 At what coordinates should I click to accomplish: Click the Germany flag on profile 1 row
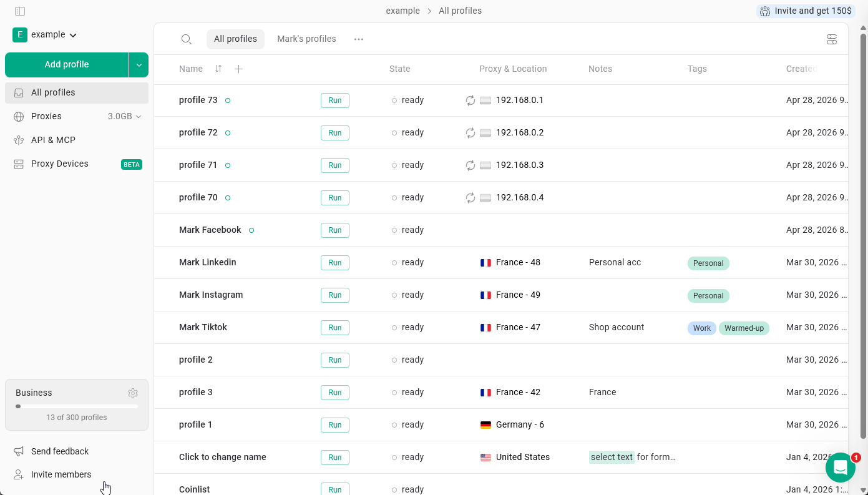[x=485, y=425]
